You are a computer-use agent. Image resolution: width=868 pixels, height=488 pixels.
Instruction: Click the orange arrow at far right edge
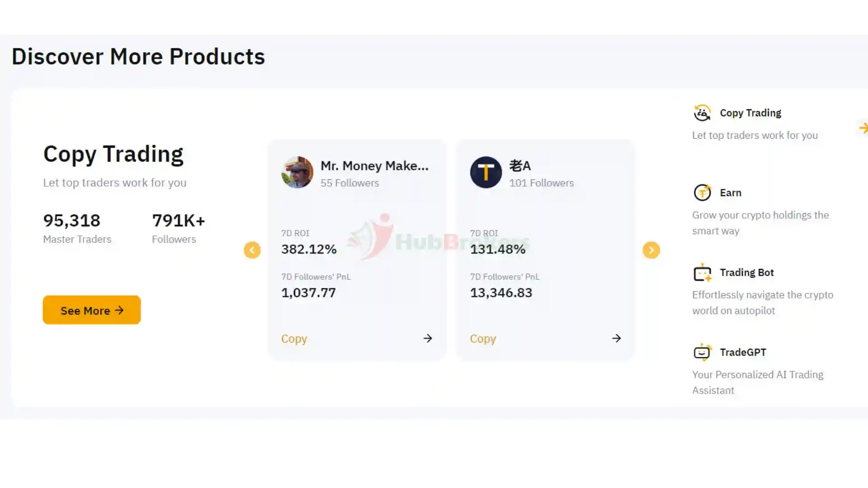tap(863, 128)
